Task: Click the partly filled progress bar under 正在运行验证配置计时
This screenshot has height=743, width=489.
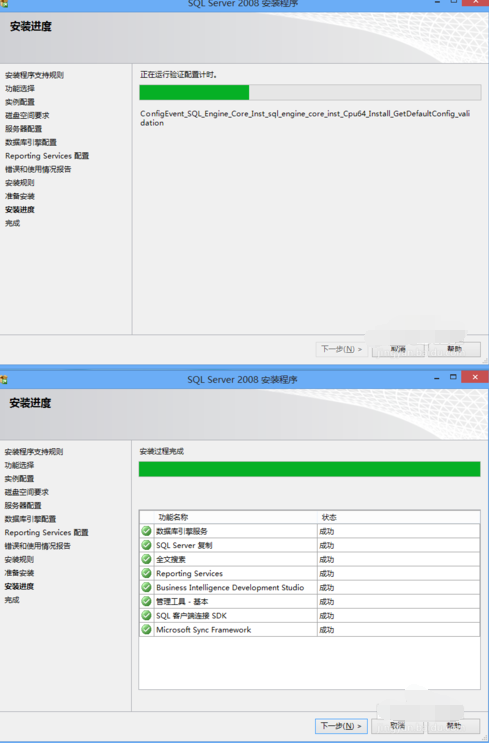Action: point(310,92)
